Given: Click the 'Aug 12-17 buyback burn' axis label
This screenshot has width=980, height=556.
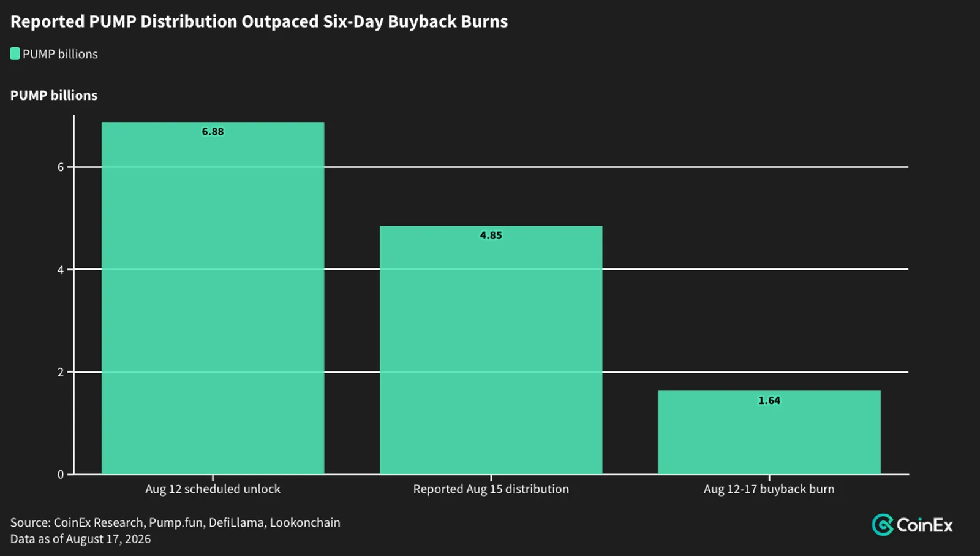Looking at the screenshot, I should (769, 489).
